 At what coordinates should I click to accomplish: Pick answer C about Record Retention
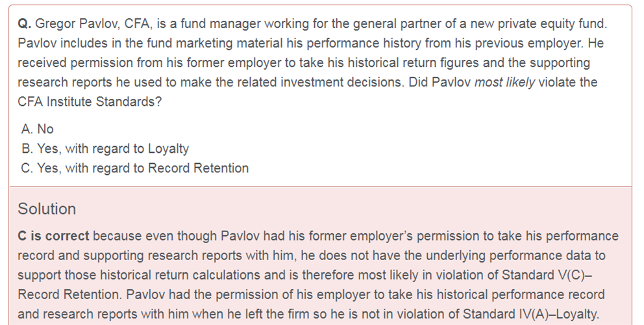pos(135,168)
